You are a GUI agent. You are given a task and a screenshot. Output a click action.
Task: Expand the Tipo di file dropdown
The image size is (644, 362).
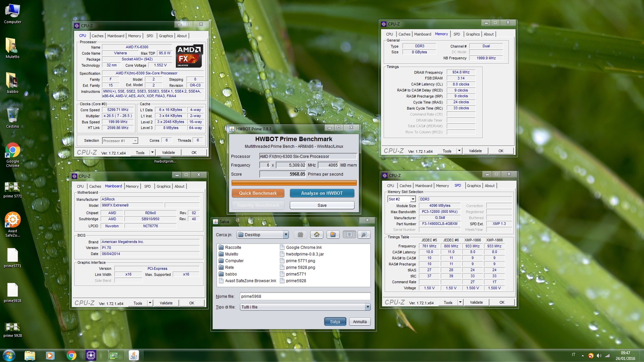368,307
